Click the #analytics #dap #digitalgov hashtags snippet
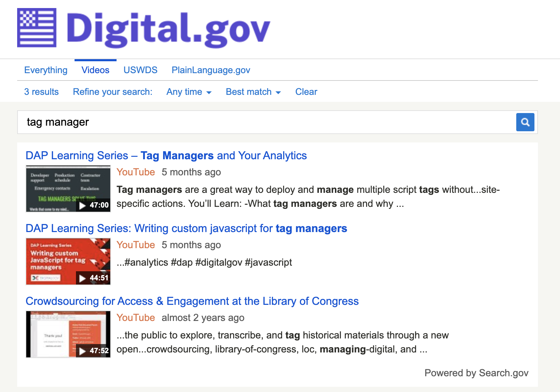 pyautogui.click(x=204, y=262)
